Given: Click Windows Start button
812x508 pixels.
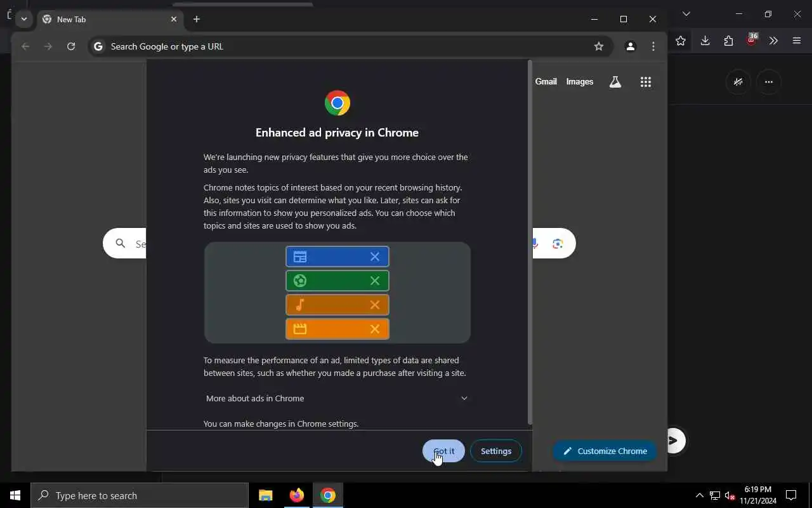Looking at the screenshot, I should [15, 495].
